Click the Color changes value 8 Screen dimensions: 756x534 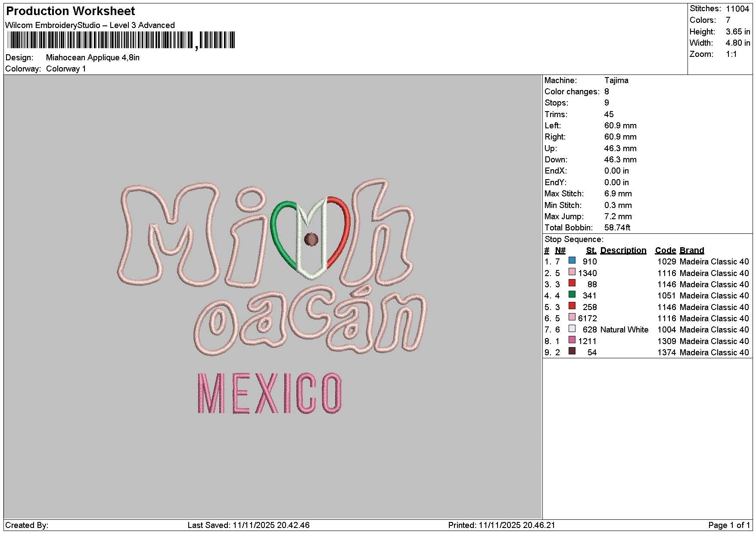tap(607, 91)
